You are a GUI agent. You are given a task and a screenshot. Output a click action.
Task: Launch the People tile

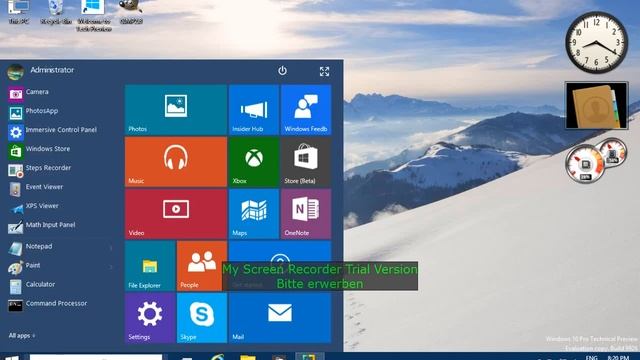click(202, 266)
